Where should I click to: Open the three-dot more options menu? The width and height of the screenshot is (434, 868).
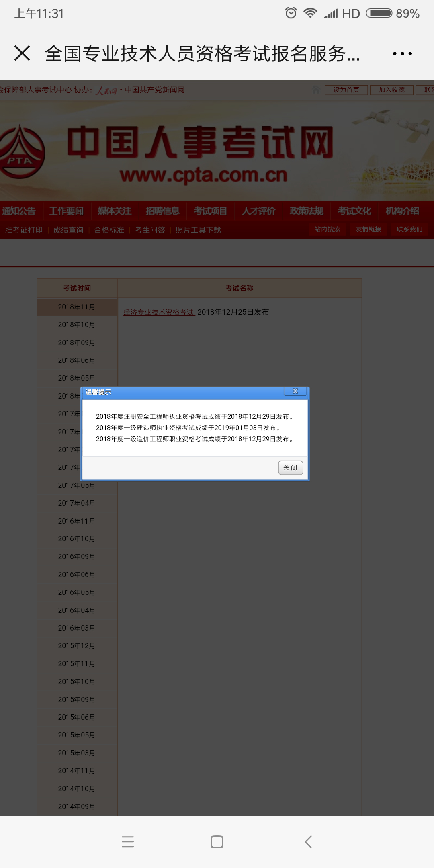[x=402, y=53]
